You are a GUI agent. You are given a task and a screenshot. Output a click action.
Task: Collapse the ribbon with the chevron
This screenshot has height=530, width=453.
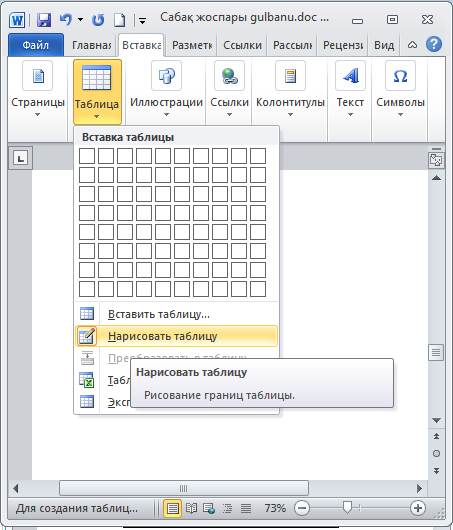(412, 45)
